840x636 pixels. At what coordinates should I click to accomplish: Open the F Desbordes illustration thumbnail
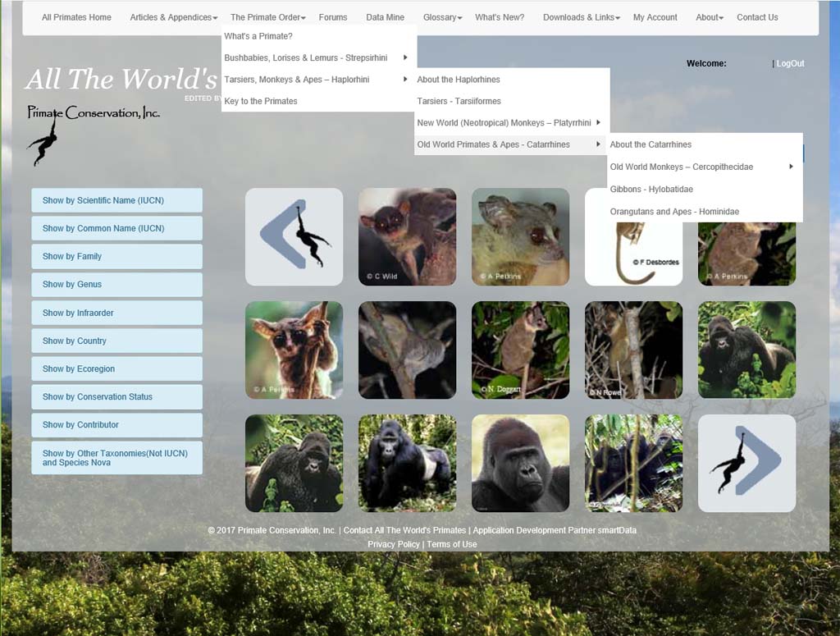633,253
